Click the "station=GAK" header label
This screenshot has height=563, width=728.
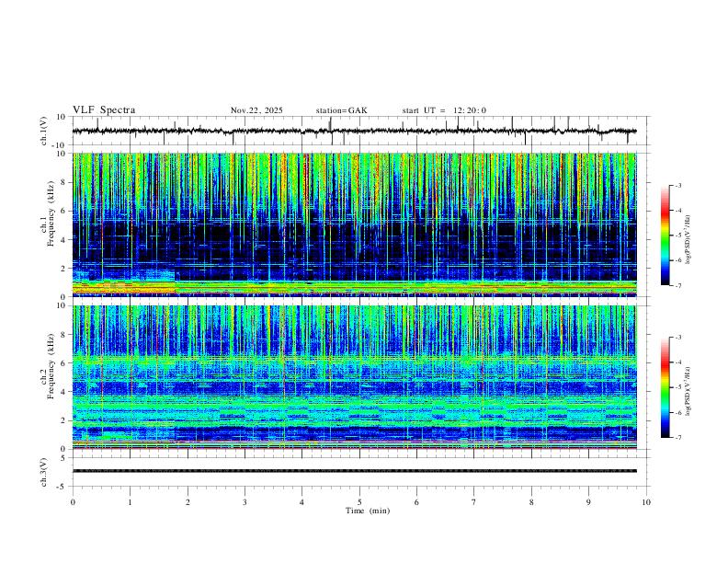tap(341, 110)
